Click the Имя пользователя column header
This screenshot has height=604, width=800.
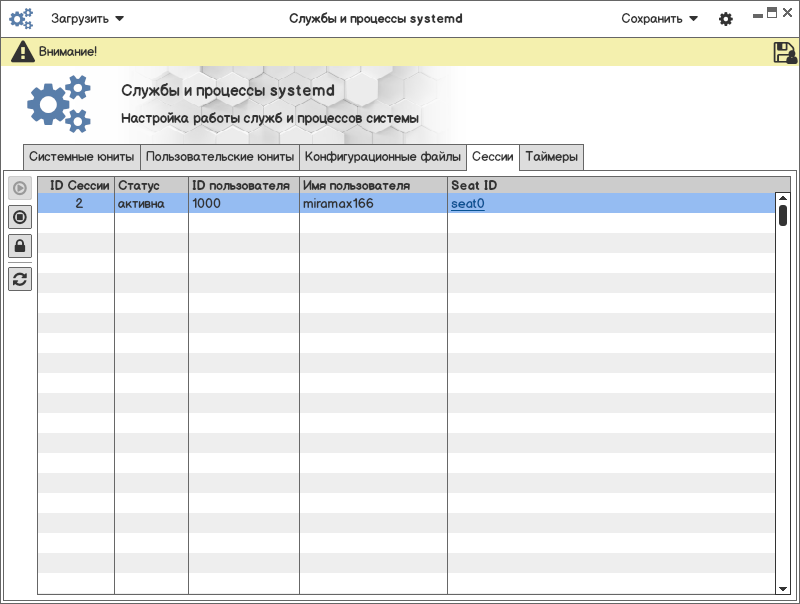click(x=356, y=186)
